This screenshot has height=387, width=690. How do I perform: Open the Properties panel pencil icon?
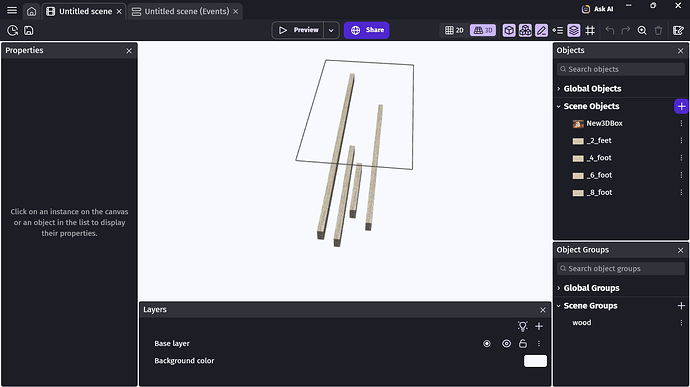(541, 30)
